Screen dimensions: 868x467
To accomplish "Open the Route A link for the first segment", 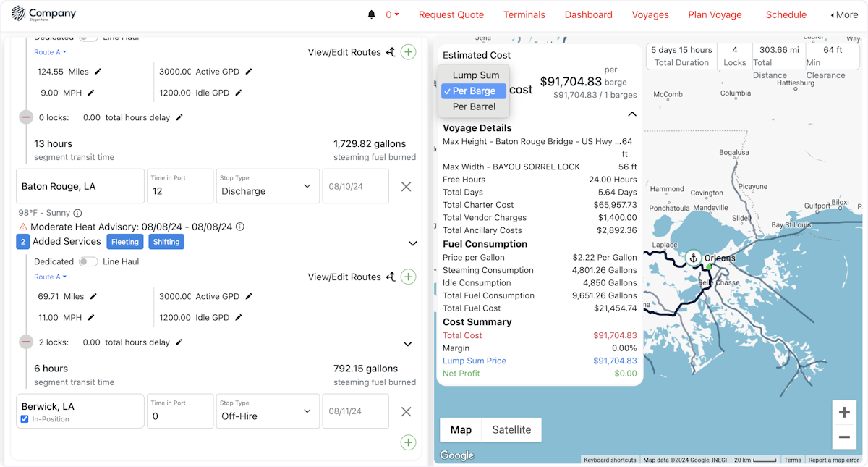I will [x=46, y=52].
